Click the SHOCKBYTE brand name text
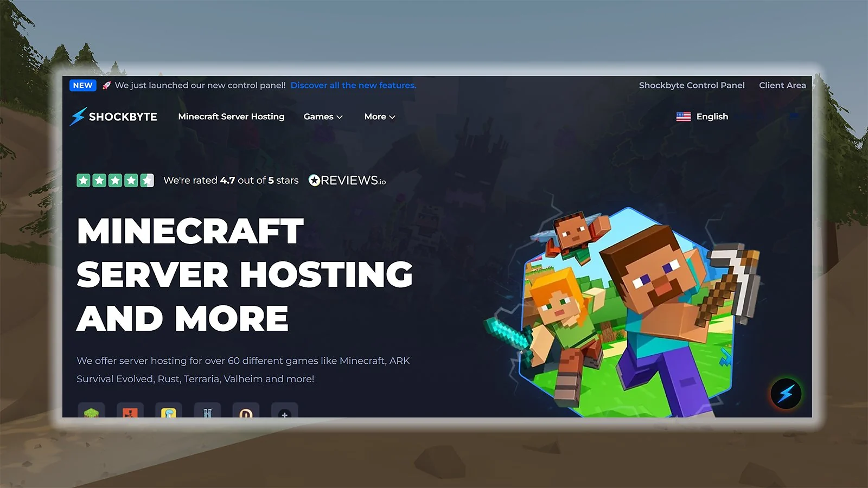 click(123, 117)
